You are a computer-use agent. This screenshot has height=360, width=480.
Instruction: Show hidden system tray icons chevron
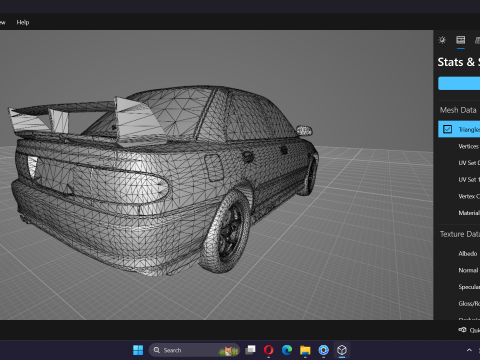[469, 350]
